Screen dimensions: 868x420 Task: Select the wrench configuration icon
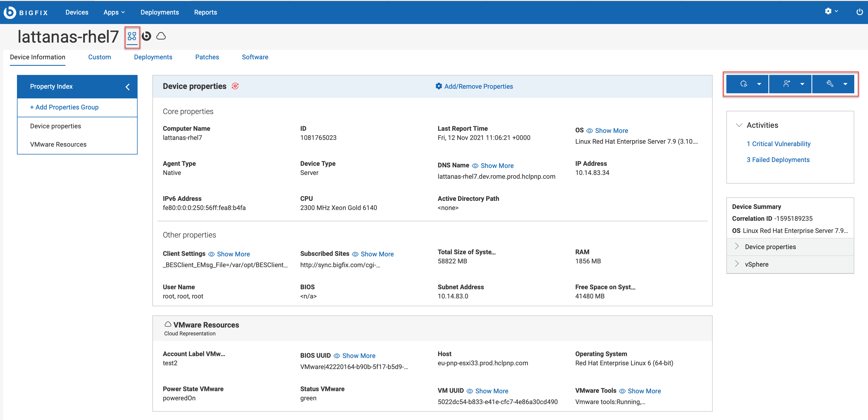[x=830, y=84]
